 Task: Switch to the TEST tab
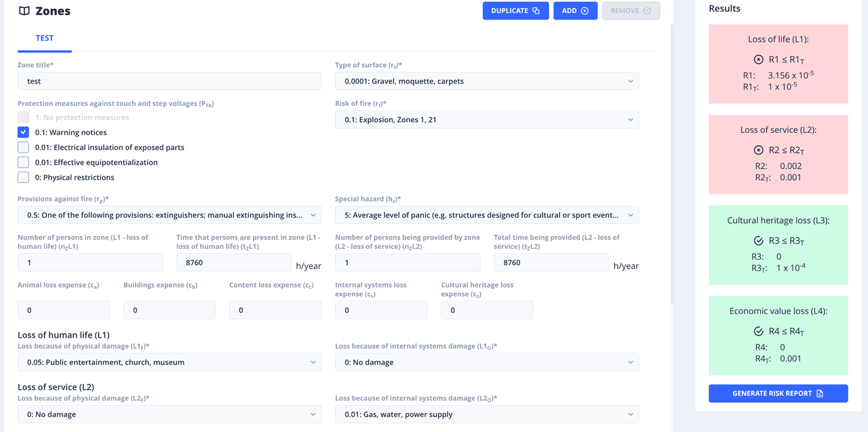[44, 38]
